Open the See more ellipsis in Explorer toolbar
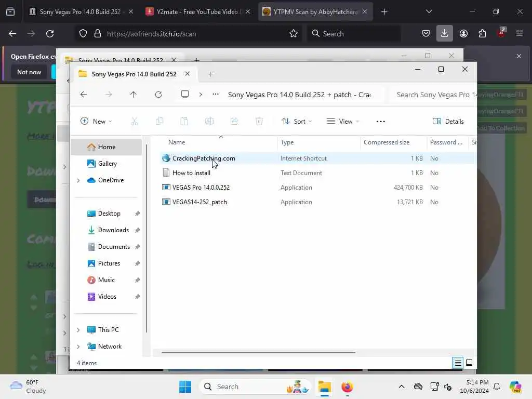 381,122
